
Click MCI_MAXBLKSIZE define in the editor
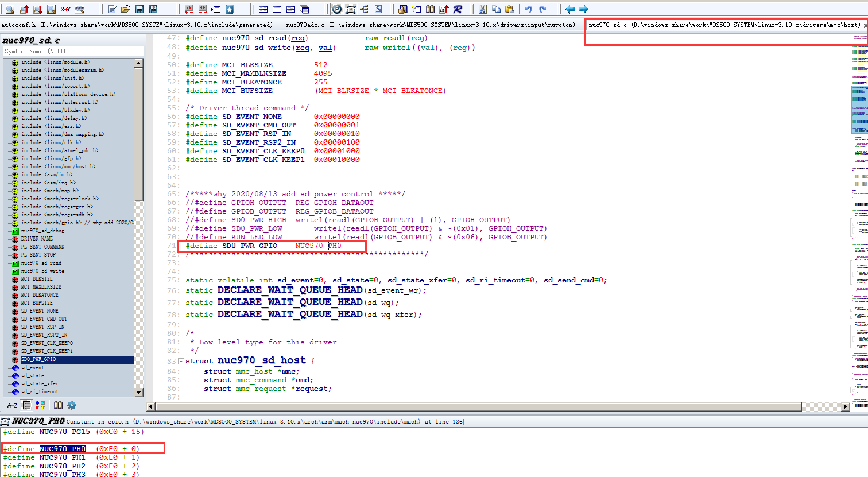tap(254, 73)
